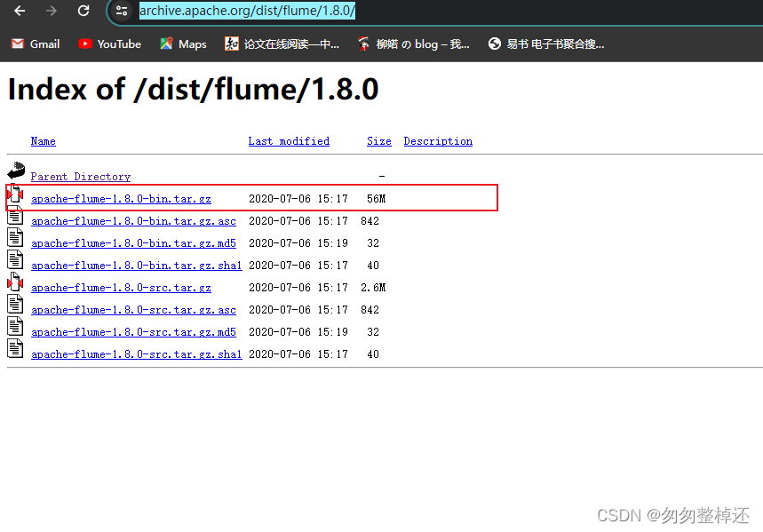Click the site information icon in address bar
Viewport: 763px width, 532px height.
[121, 12]
